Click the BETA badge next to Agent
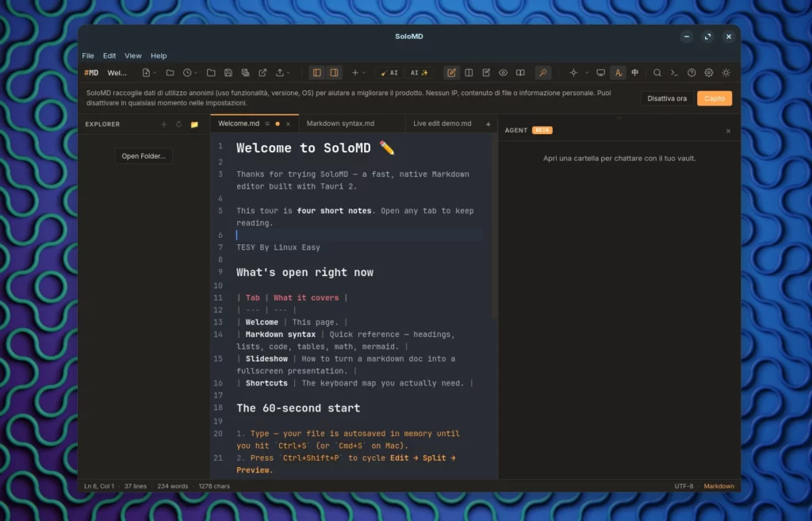 pyautogui.click(x=542, y=131)
